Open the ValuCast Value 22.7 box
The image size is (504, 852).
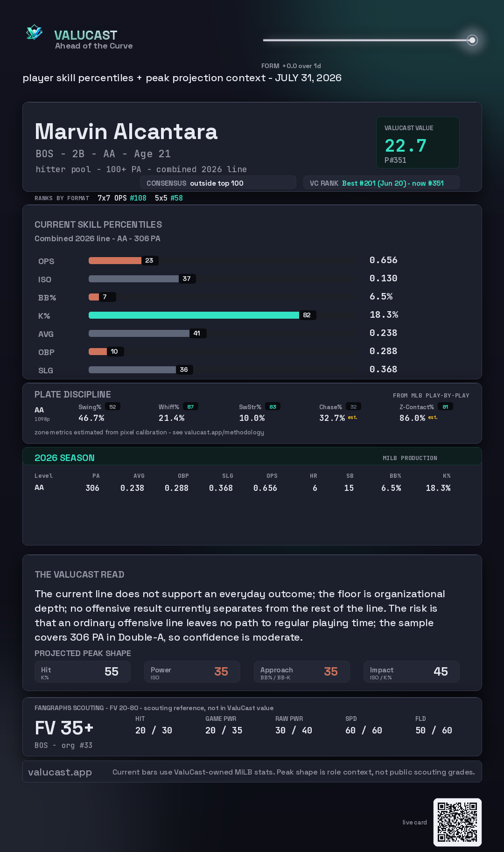(x=418, y=142)
